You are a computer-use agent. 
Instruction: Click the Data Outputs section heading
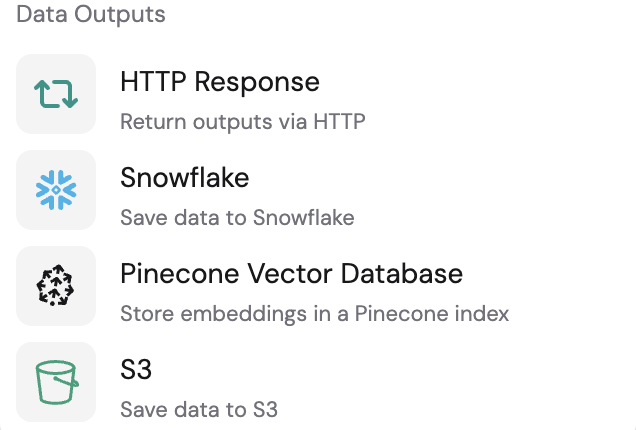point(91,14)
